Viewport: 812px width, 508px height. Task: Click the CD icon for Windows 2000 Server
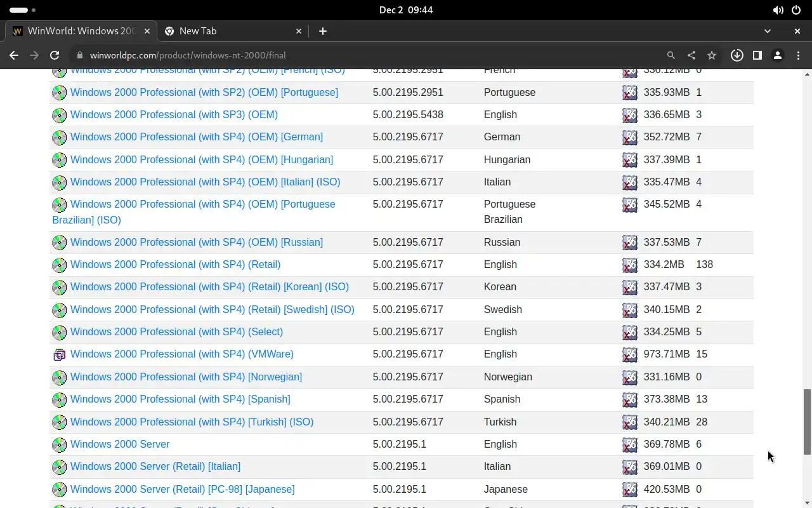(59, 444)
